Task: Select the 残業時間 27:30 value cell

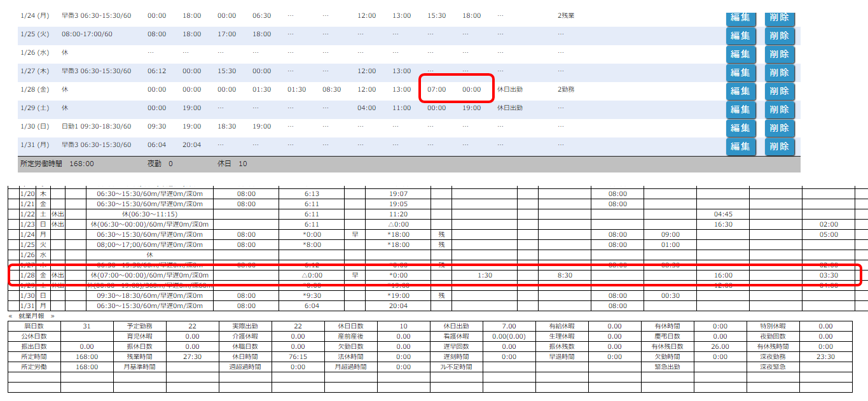Action: [193, 356]
